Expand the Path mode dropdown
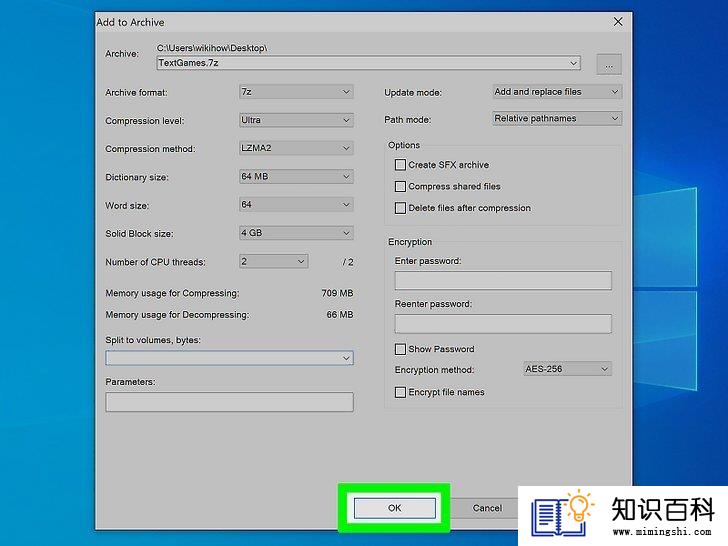The image size is (728, 546). tap(557, 119)
